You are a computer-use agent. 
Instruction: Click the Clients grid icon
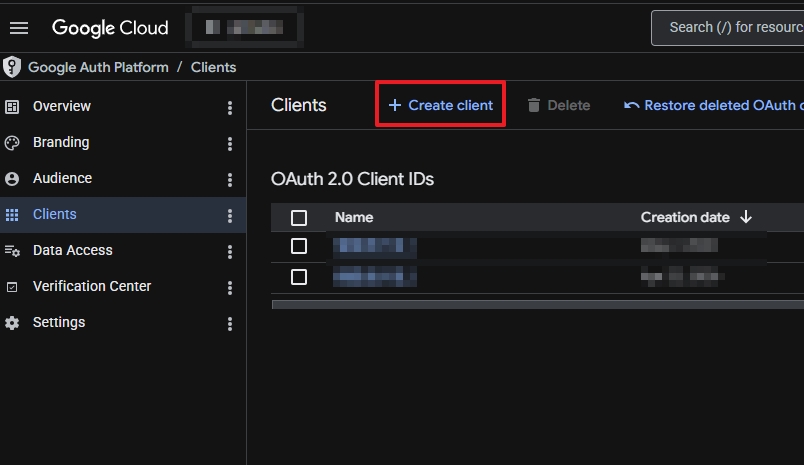(x=12, y=215)
